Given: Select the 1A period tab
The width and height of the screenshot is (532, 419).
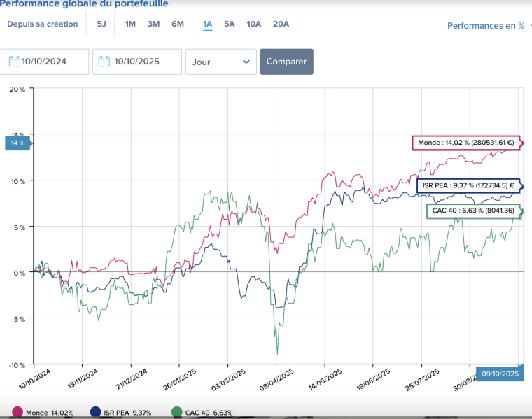Looking at the screenshot, I should [208, 24].
